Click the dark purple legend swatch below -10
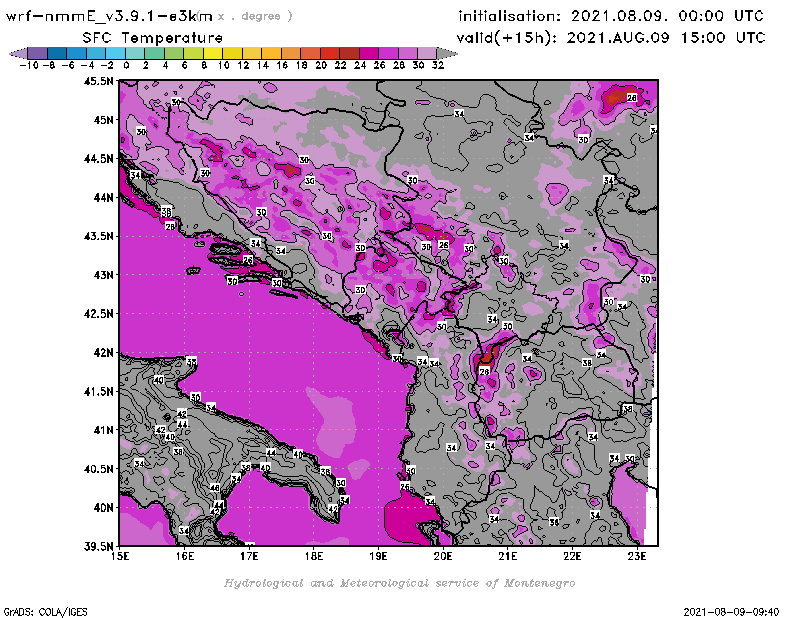800x618 pixels. pyautogui.click(x=37, y=52)
